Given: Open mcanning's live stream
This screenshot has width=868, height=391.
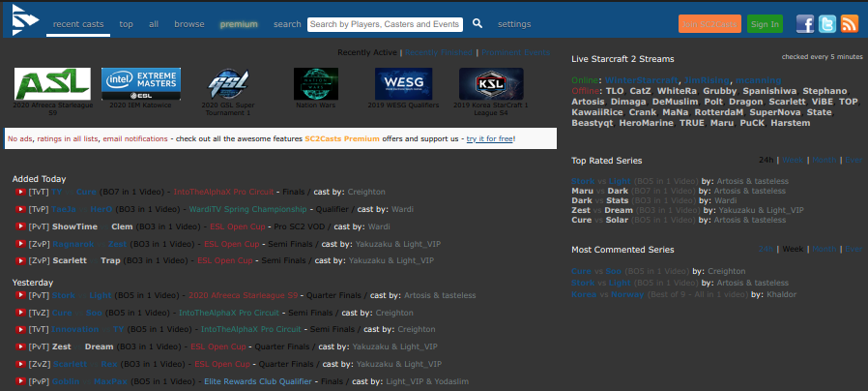Looking at the screenshot, I should (x=759, y=80).
